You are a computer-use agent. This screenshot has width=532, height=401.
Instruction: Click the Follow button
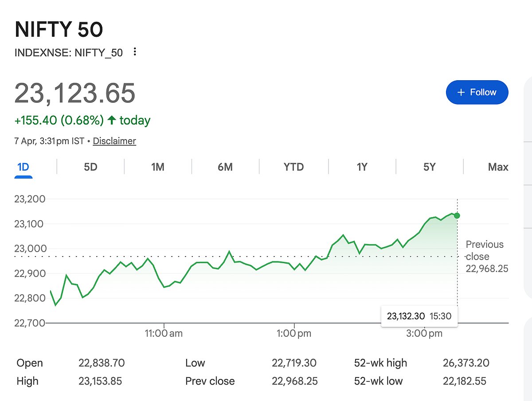(x=477, y=92)
